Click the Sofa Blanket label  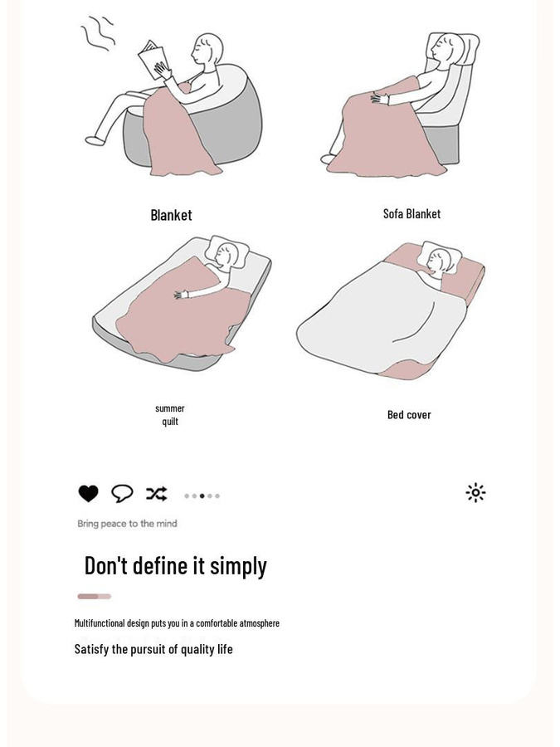coord(411,214)
